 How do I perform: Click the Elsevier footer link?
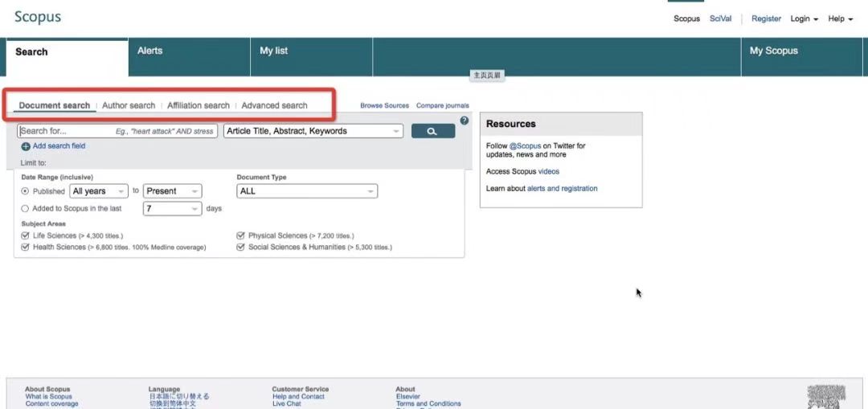[408, 397]
